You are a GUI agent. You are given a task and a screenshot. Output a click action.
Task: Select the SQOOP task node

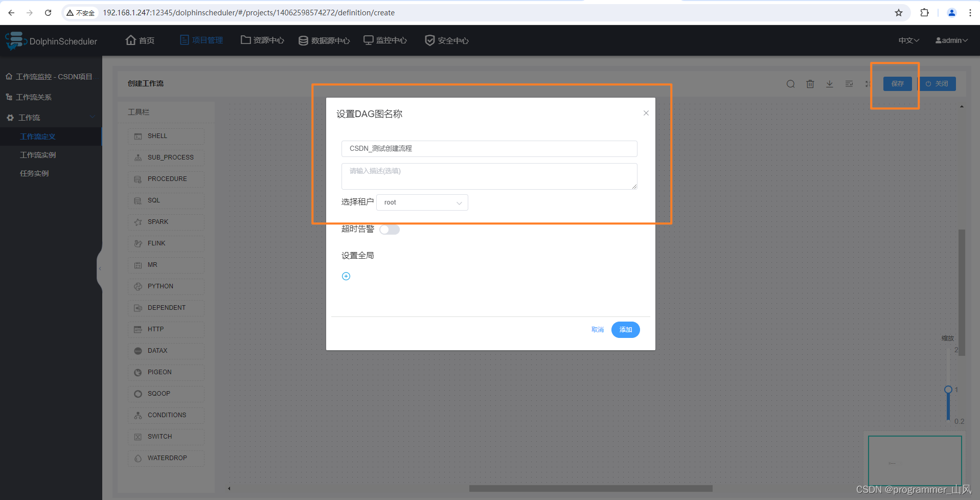pyautogui.click(x=166, y=394)
